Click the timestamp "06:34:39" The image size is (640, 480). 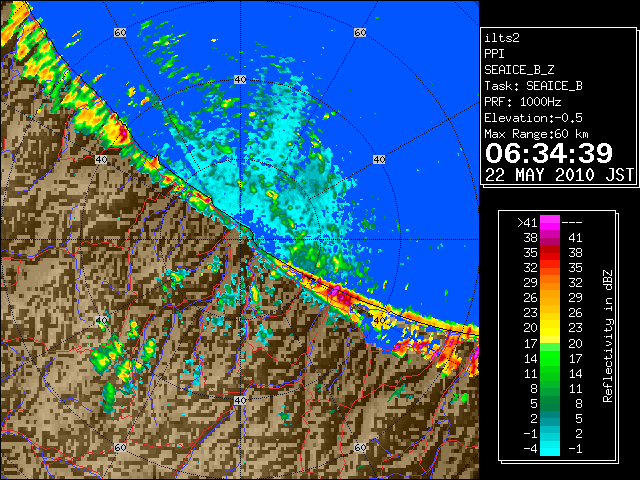[x=549, y=153]
